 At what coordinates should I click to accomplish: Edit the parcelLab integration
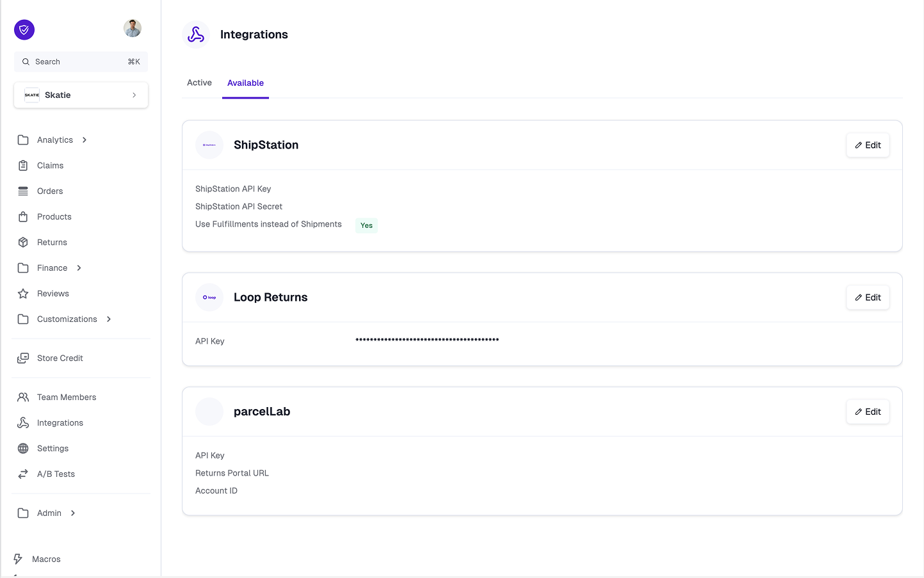coord(868,412)
